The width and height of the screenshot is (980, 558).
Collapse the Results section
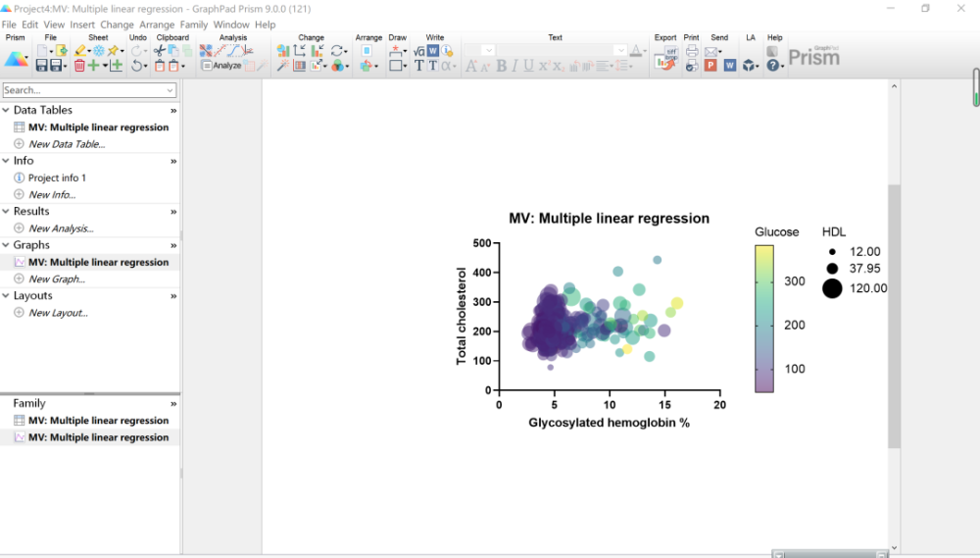click(x=6, y=212)
